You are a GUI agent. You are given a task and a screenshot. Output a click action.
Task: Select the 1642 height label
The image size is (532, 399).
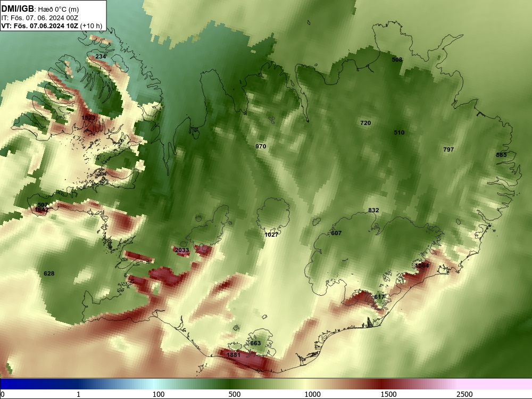pos(41,210)
